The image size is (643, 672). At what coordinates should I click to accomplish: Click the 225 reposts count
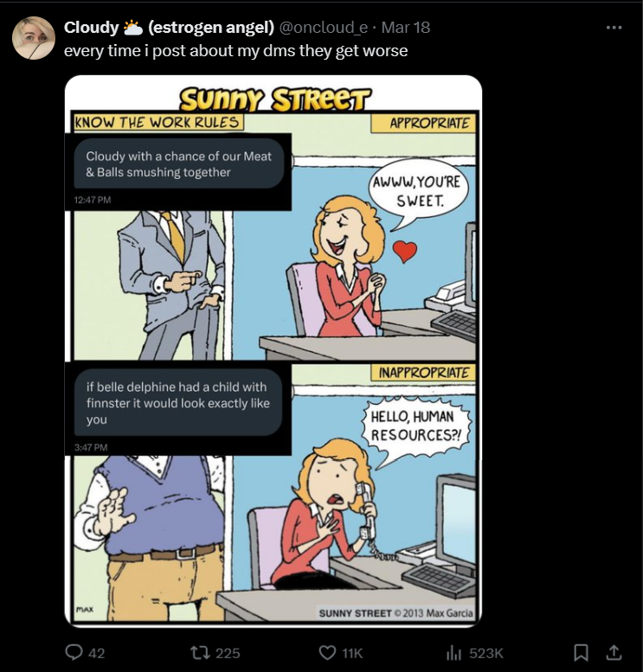tap(228, 653)
